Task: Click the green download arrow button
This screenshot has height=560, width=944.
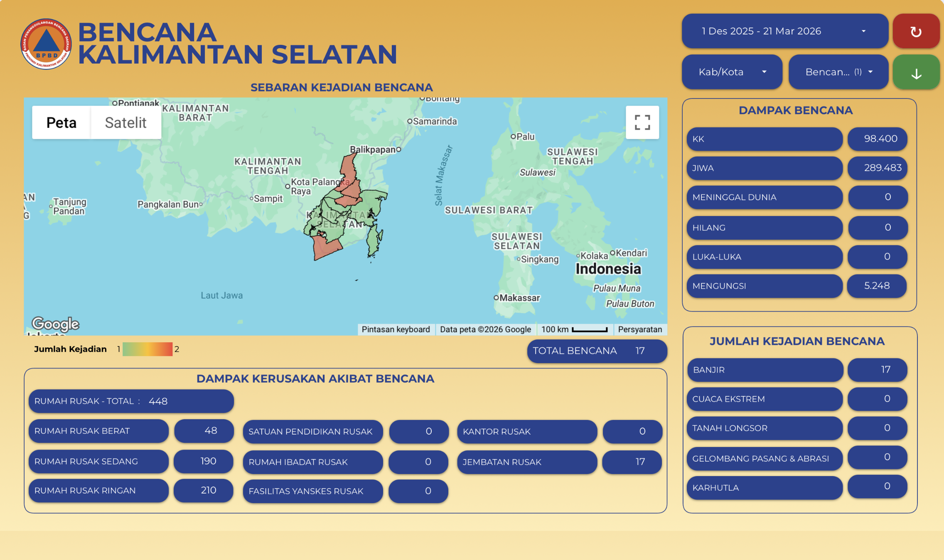Action: 916,73
